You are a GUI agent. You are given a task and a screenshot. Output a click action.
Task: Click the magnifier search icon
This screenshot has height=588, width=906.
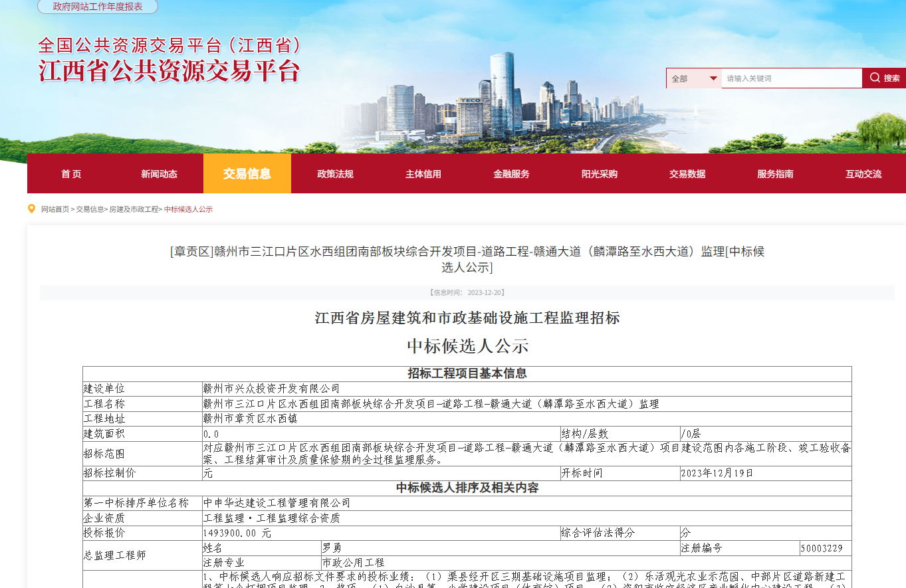(875, 78)
